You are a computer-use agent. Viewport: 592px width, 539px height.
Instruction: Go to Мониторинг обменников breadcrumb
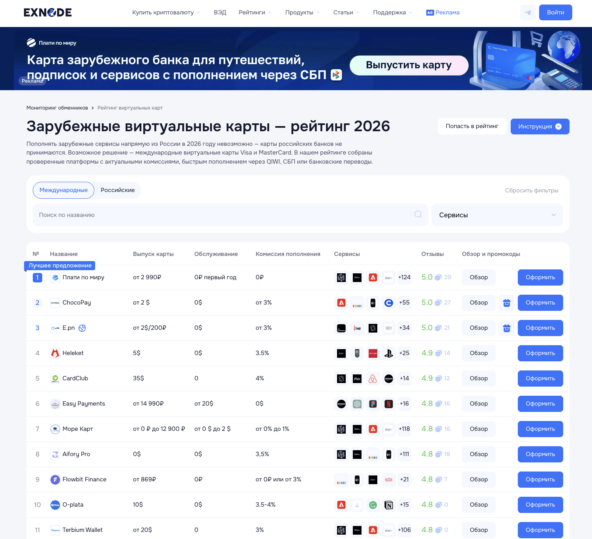[57, 108]
